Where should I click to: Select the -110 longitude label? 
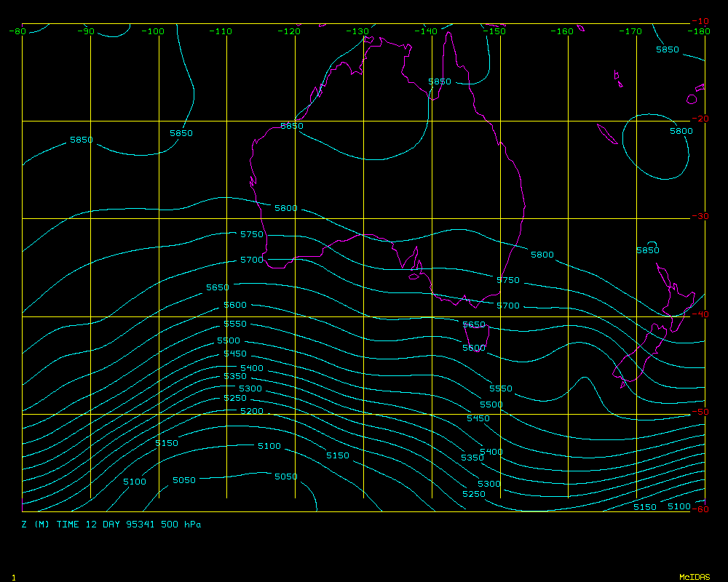[223, 31]
